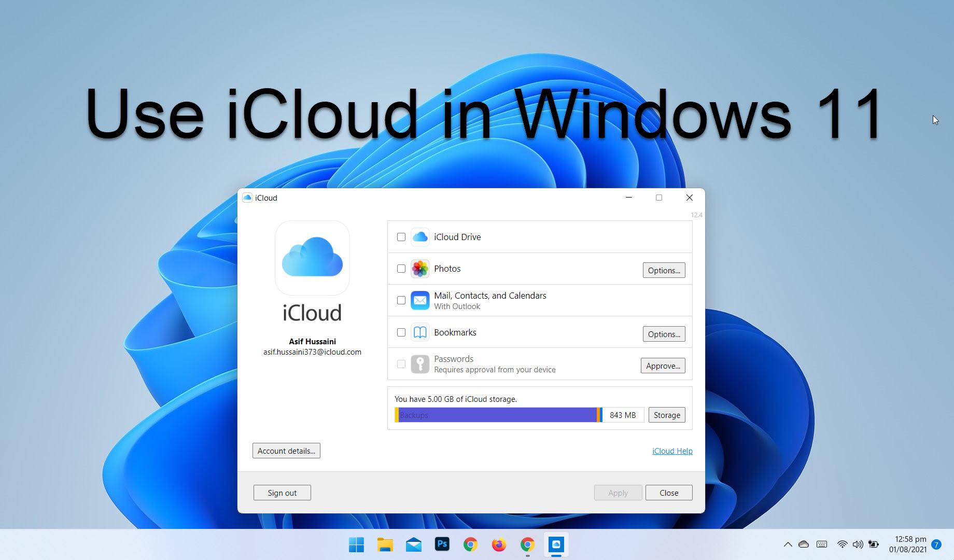954x560 pixels.
Task: Click the Sign out button
Action: point(282,493)
